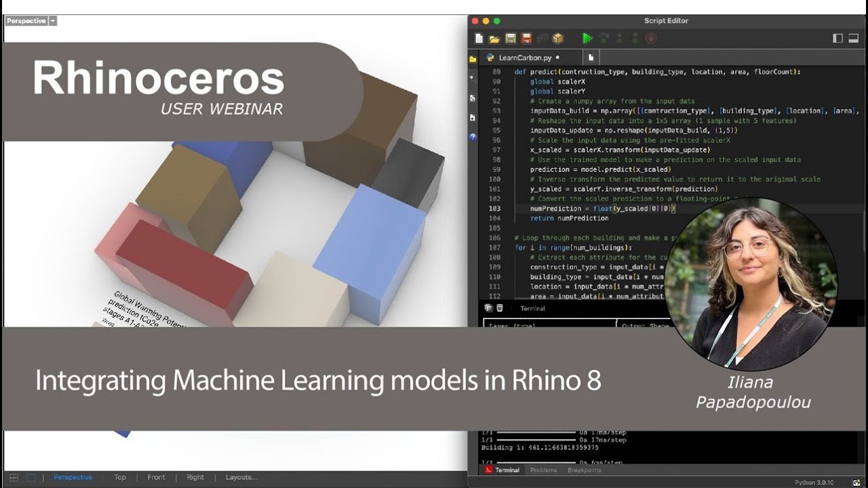
Task: Open a script with the folder icon
Action: 495,39
